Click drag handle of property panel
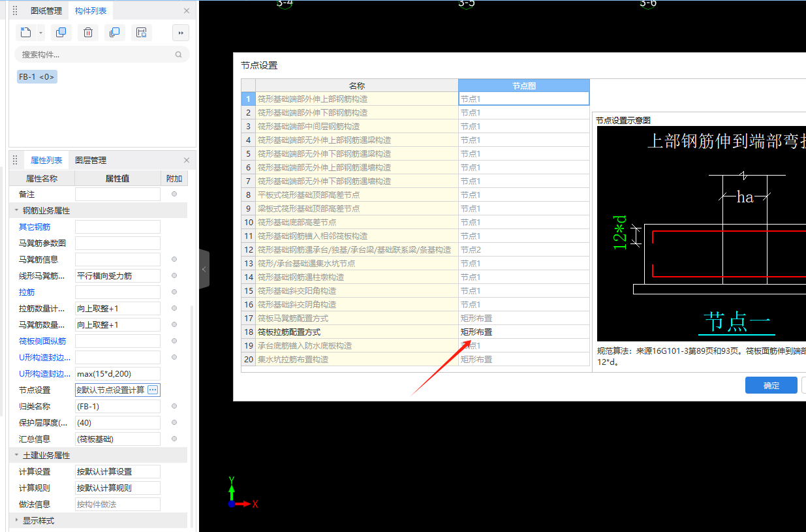 (x=15, y=160)
